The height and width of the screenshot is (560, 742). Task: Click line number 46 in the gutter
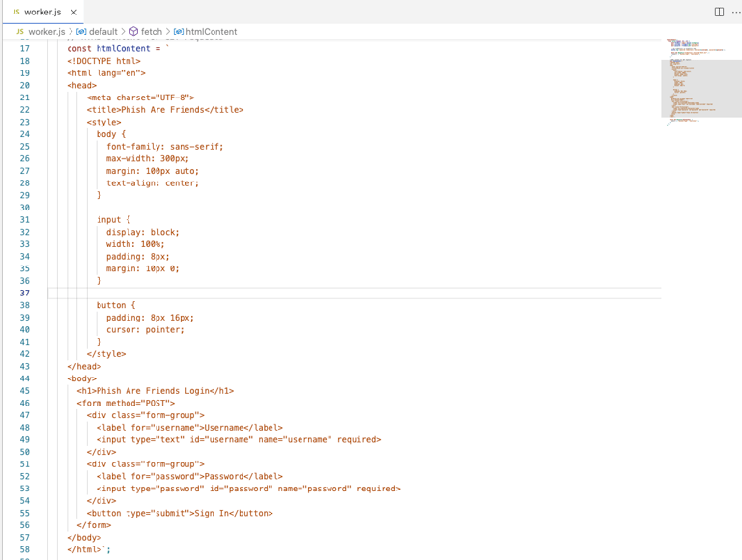pyautogui.click(x=24, y=403)
